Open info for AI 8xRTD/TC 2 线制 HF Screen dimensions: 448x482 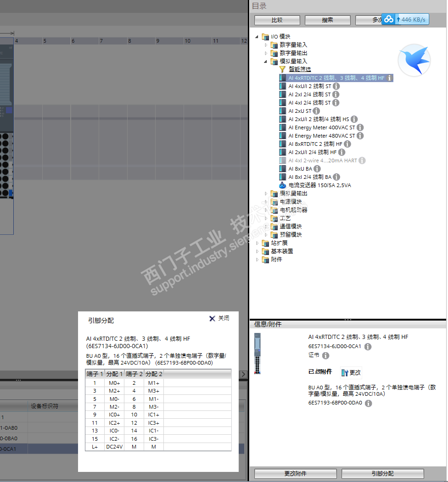347,144
